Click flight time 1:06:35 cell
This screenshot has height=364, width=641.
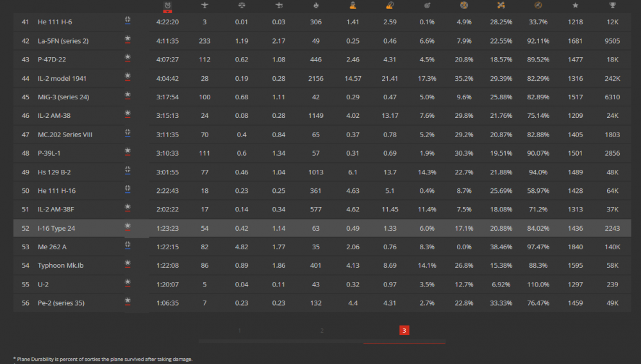pyautogui.click(x=167, y=303)
